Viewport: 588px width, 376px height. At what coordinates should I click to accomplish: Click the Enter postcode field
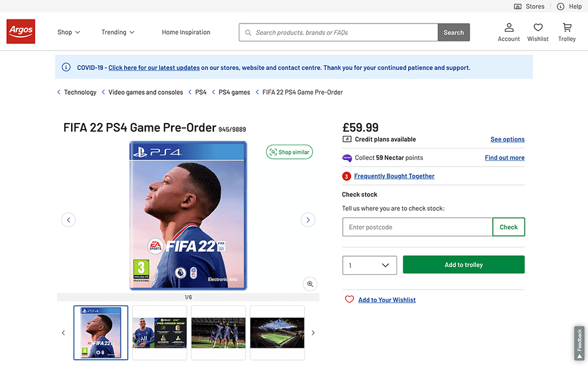click(417, 227)
